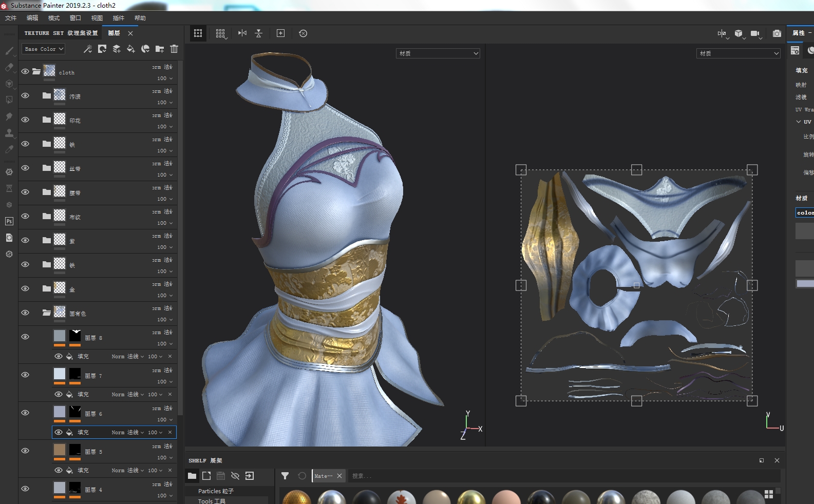Add a new fill layer
This screenshot has width=814, height=504.
click(131, 49)
